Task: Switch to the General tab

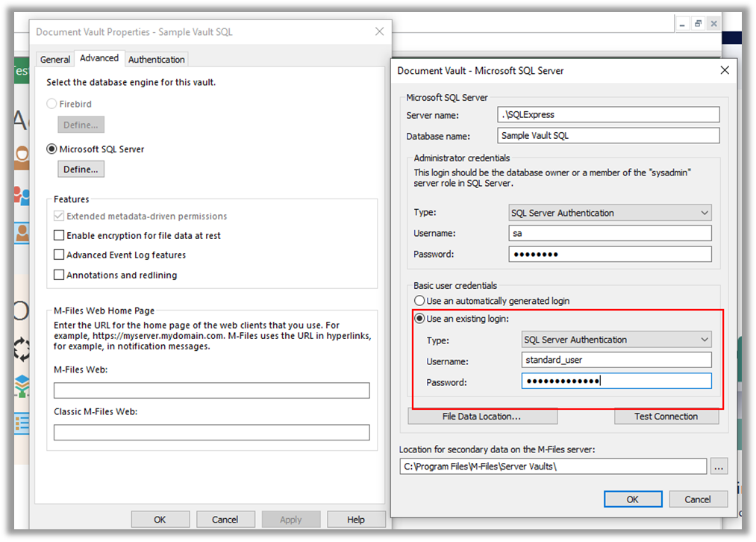Action: click(55, 59)
